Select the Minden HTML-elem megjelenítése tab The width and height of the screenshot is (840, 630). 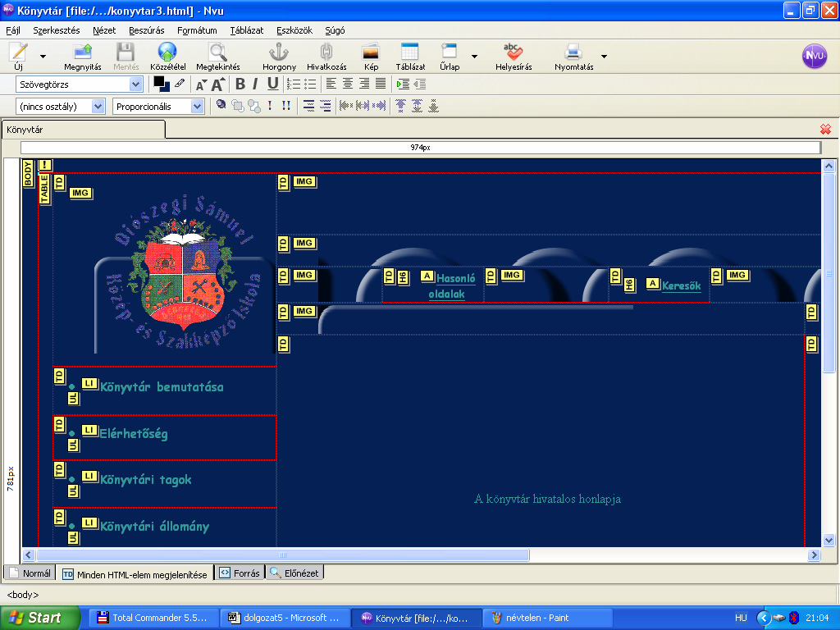click(135, 573)
